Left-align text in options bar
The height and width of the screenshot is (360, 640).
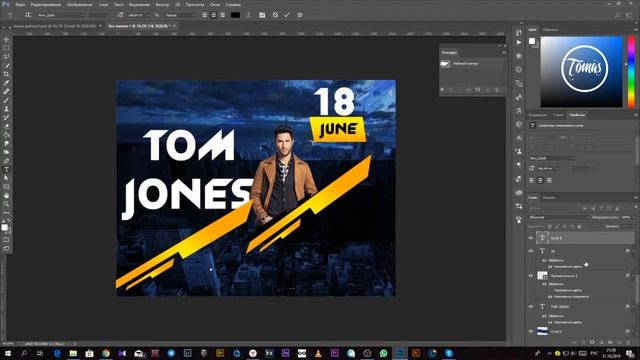(204, 15)
